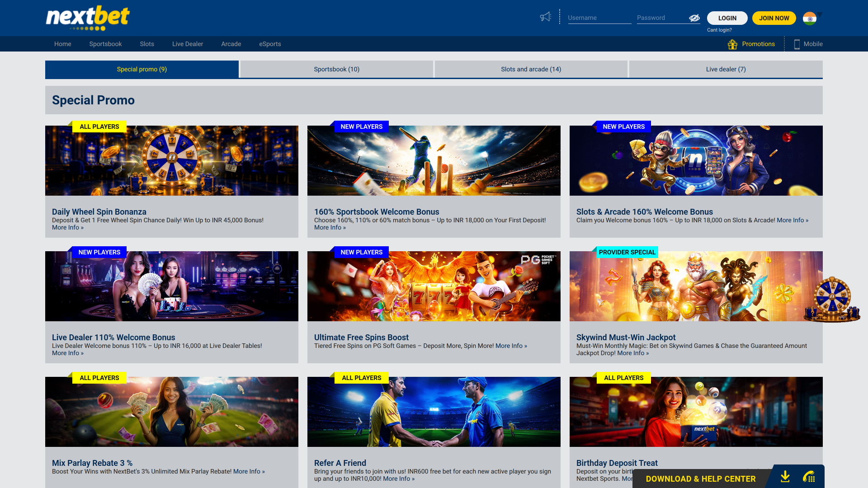Open the Arcade menu item

pos(231,44)
